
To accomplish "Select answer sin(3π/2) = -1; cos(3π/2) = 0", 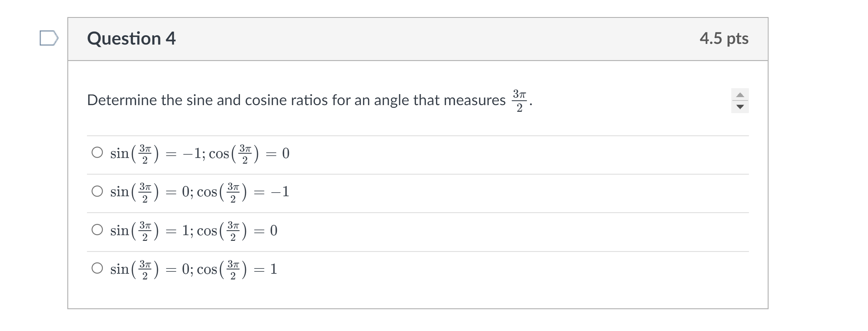I will 97,153.
